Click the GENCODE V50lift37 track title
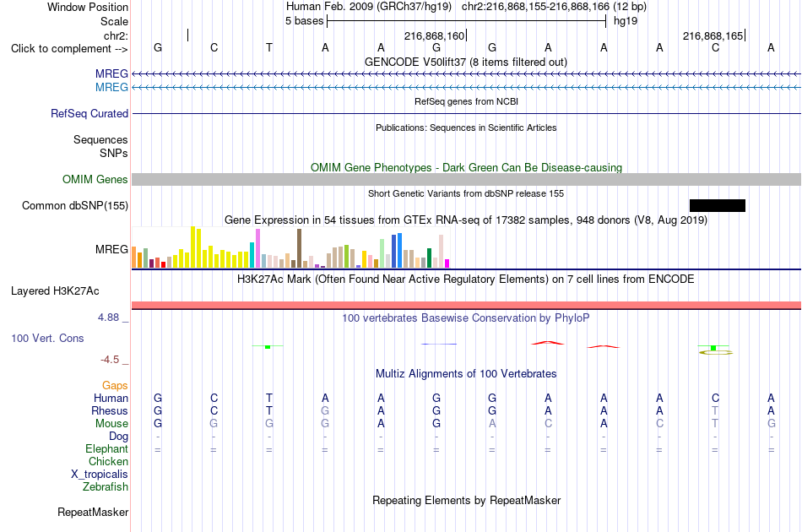Screen dimensions: 802x532 (x=466, y=62)
